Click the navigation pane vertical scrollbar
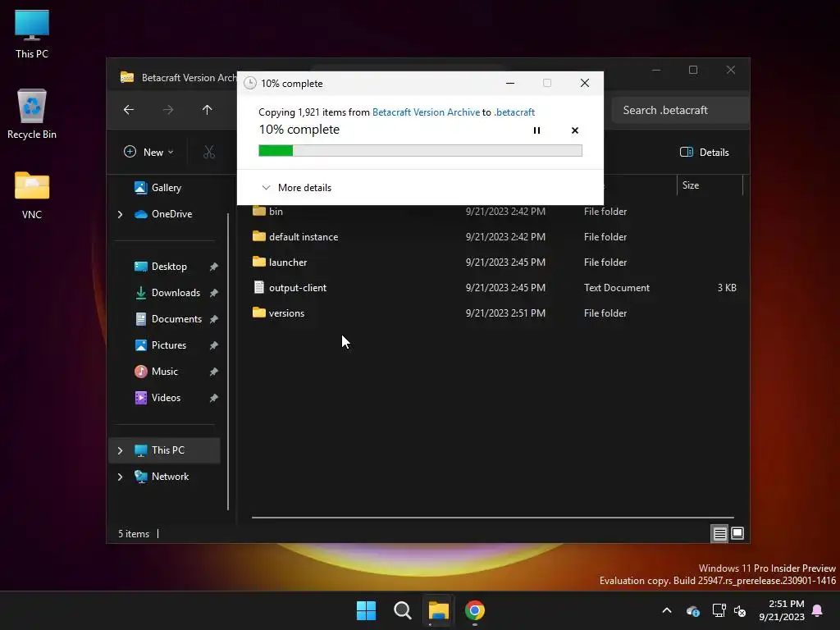Screen dimensions: 840x630 pyautogui.click(x=228, y=362)
